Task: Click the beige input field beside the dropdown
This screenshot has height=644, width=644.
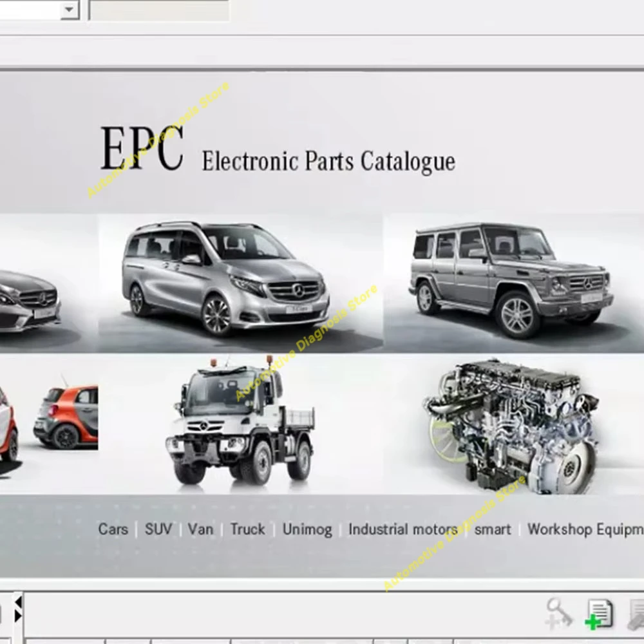Action: [159, 10]
